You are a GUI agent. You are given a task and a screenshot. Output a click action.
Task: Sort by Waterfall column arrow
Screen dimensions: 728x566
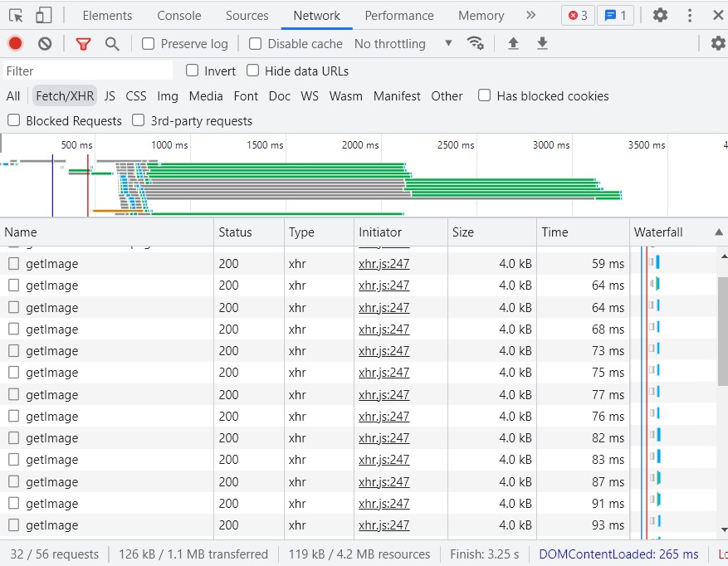(x=718, y=232)
